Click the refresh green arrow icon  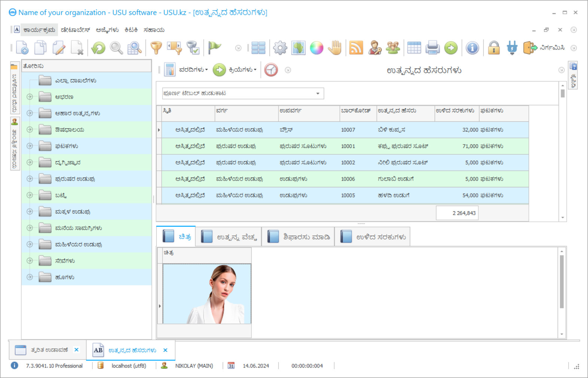pyautogui.click(x=98, y=48)
